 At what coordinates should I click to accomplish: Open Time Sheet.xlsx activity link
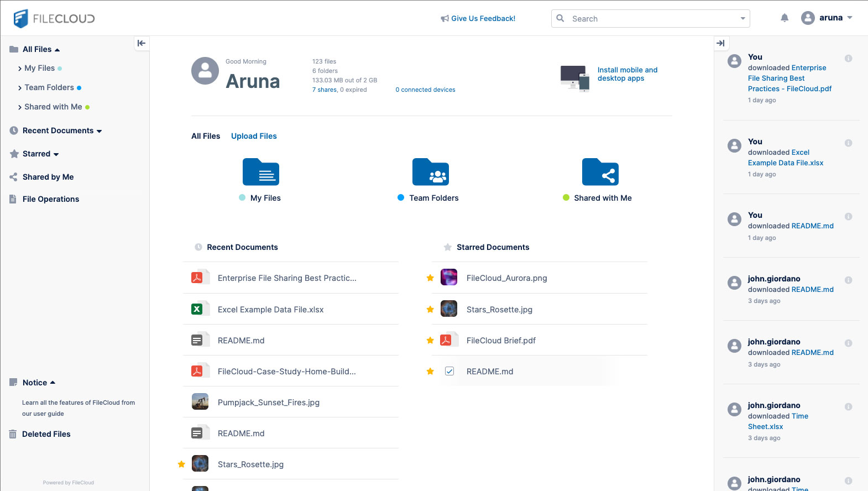point(778,421)
